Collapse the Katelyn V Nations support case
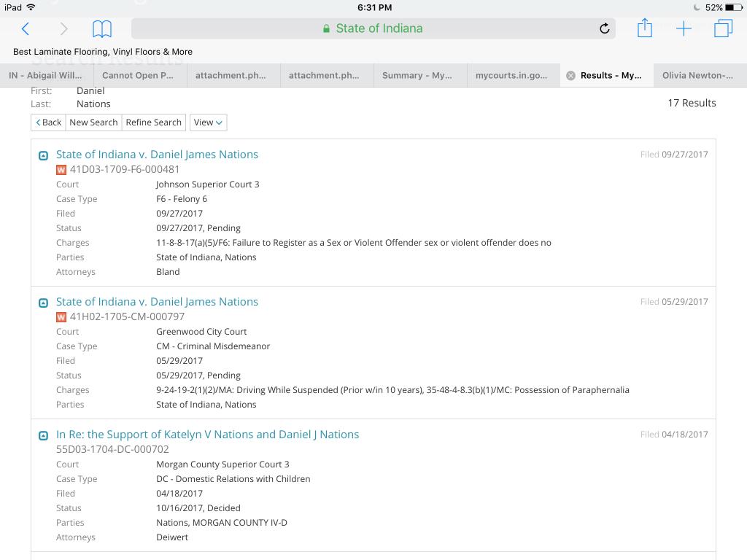Viewport: 747px width, 560px height. tap(43, 435)
